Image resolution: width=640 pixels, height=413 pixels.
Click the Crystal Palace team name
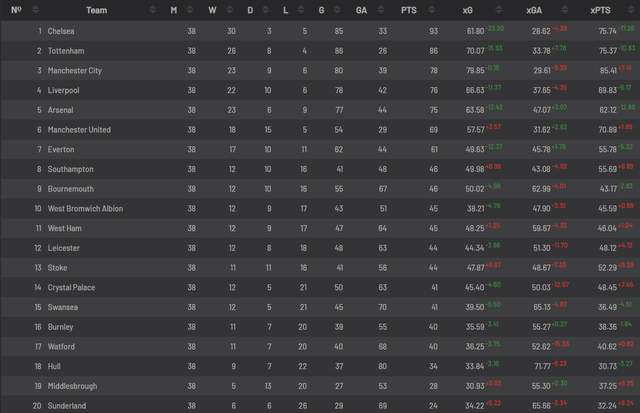[x=74, y=287]
